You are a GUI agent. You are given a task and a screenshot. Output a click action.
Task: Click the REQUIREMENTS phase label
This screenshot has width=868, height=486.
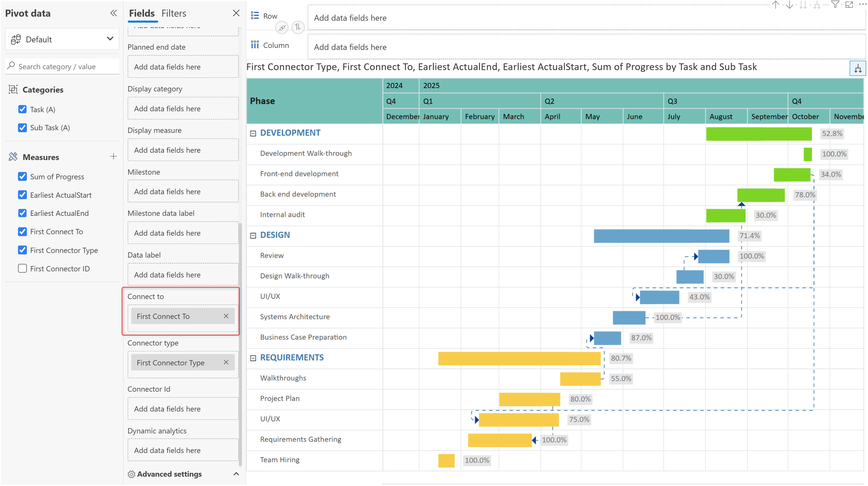pyautogui.click(x=292, y=357)
